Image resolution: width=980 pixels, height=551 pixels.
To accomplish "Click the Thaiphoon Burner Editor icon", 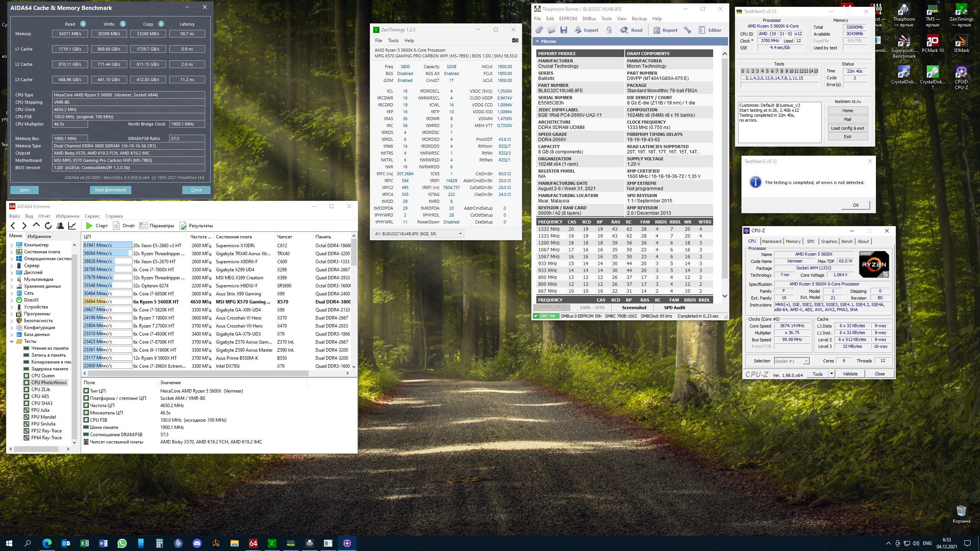I will click(x=702, y=30).
